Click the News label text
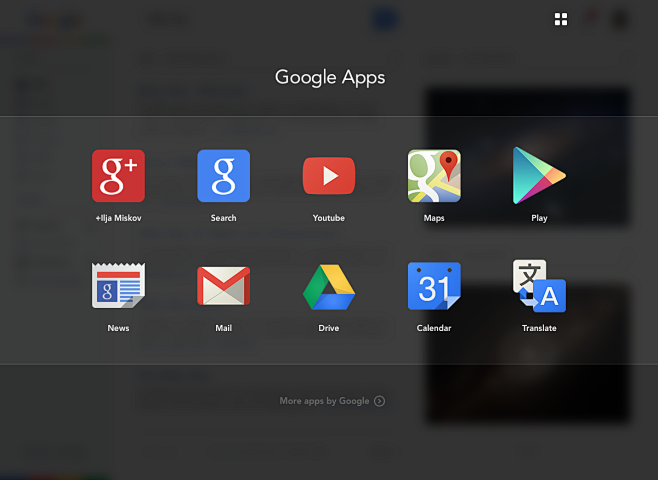Screen dimensions: 658x480 pyautogui.click(x=118, y=328)
